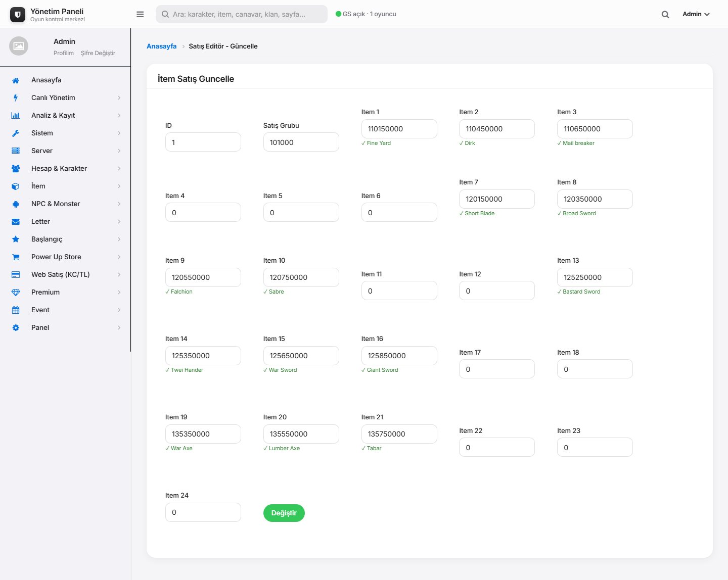Click the server rack icon for Server

pyautogui.click(x=16, y=151)
